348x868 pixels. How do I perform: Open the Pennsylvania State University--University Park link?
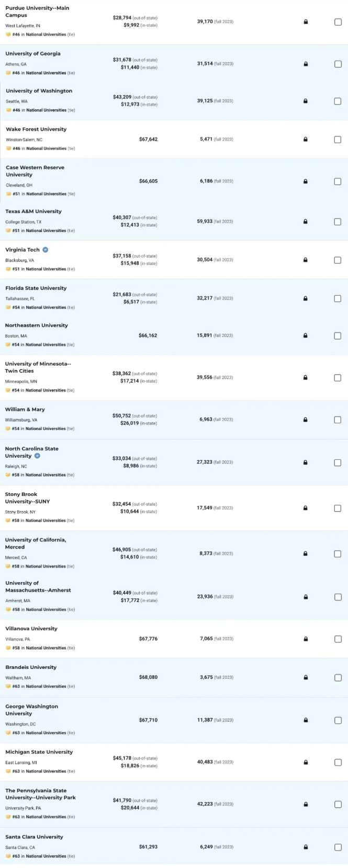click(x=40, y=794)
